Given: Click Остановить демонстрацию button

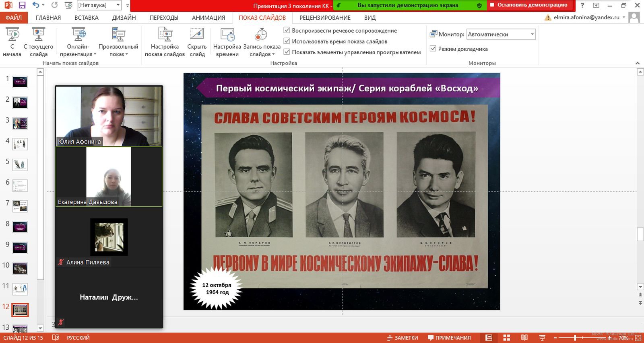Looking at the screenshot, I should tap(528, 5).
